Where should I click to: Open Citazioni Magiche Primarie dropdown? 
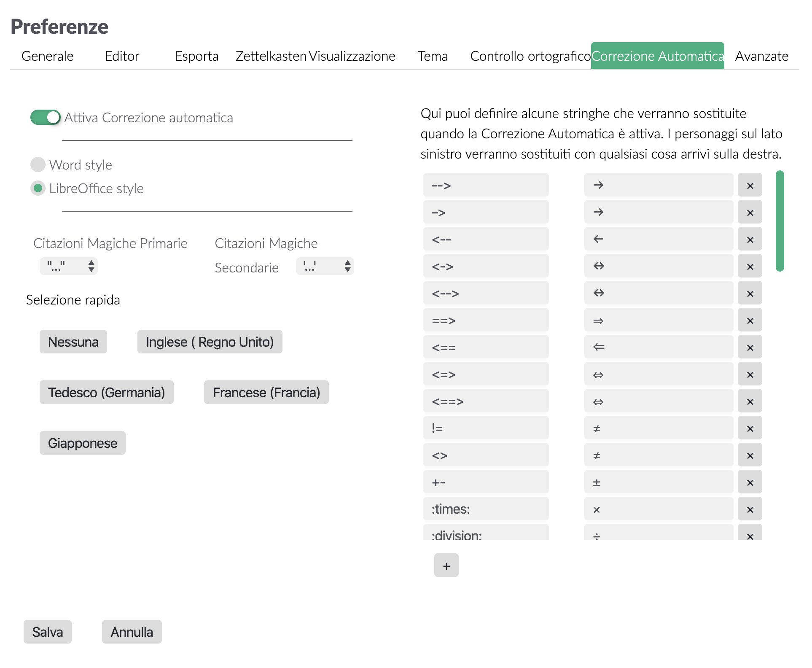click(69, 266)
